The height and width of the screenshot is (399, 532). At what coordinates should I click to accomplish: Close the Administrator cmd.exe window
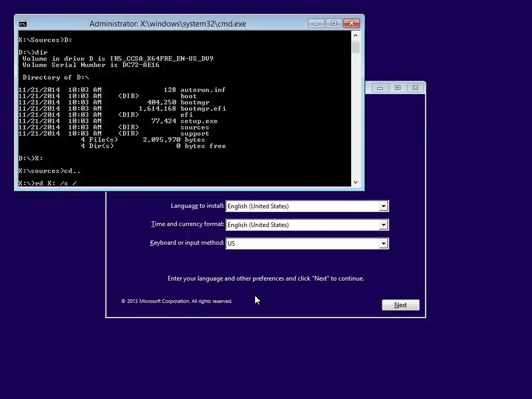[x=352, y=23]
